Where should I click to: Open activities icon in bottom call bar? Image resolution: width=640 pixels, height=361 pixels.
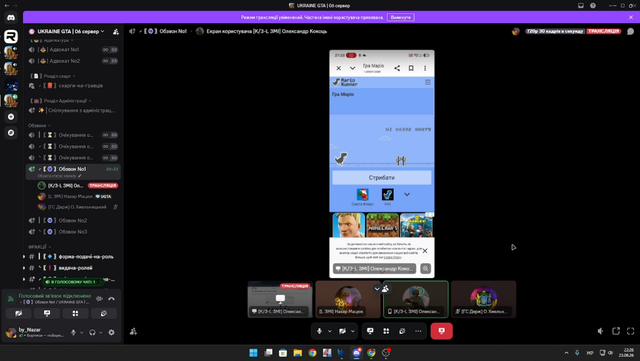pyautogui.click(x=386, y=331)
